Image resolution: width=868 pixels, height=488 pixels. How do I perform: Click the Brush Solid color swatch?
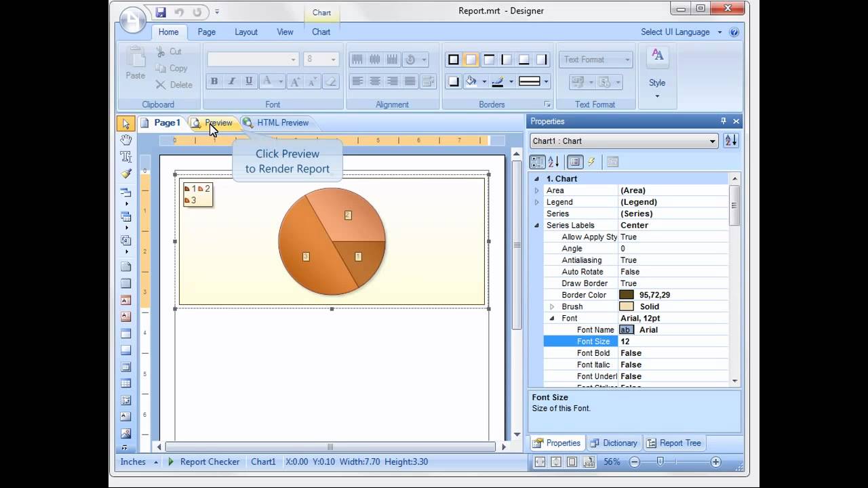click(x=627, y=306)
